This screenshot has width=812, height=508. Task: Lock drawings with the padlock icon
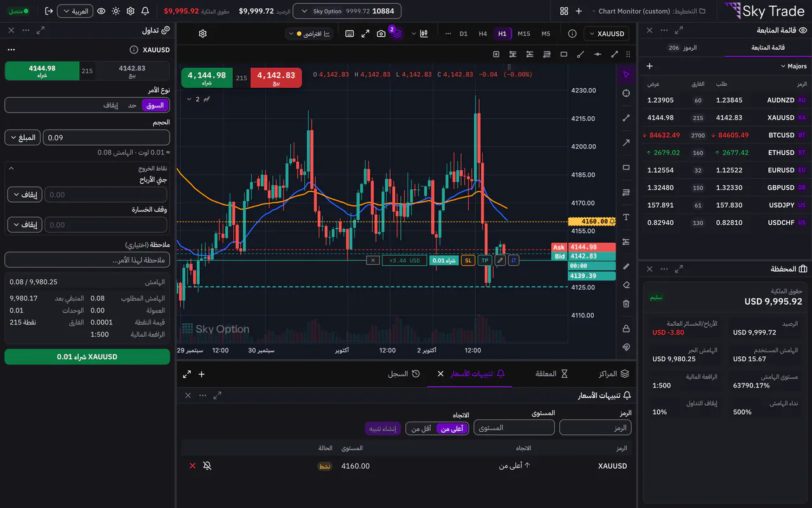point(626,328)
